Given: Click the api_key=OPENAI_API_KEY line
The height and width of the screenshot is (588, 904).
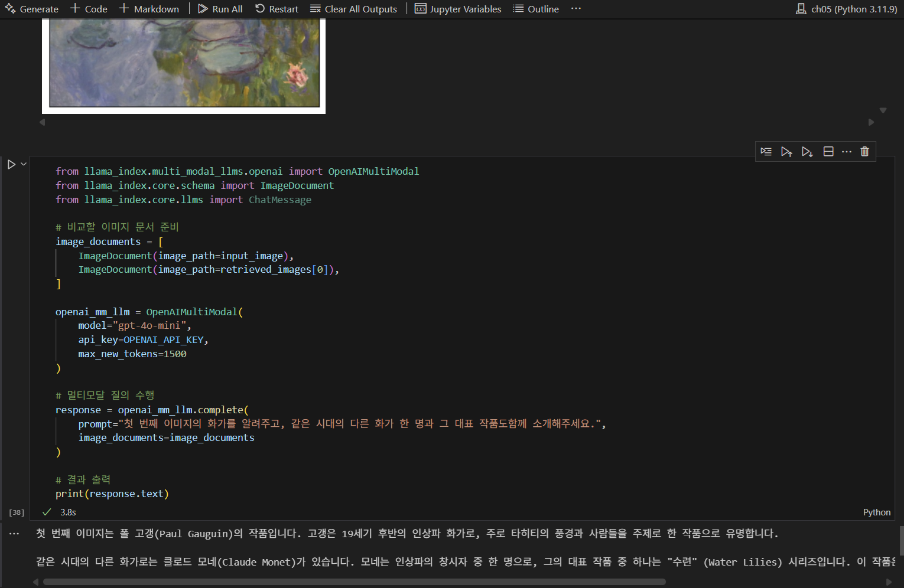Looking at the screenshot, I should (x=143, y=340).
